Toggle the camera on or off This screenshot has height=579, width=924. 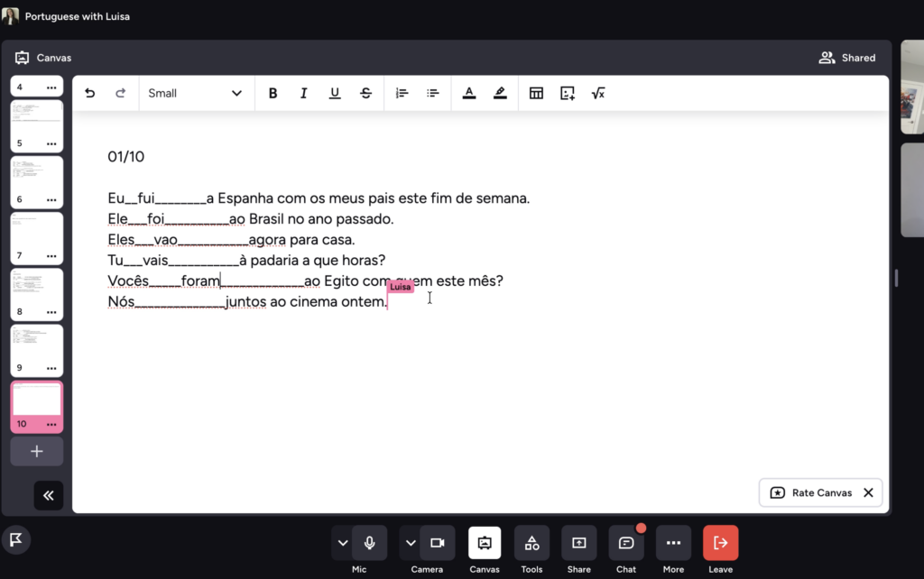pos(438,543)
